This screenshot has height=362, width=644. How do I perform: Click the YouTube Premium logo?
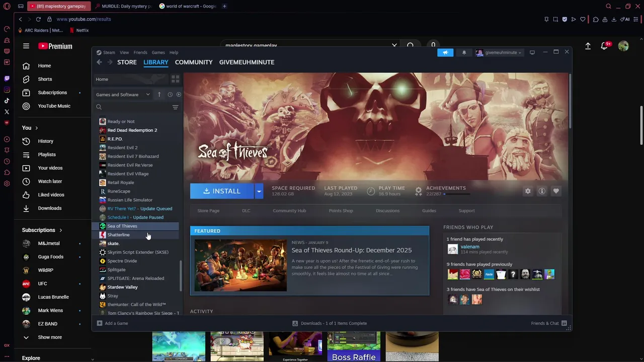(55, 46)
